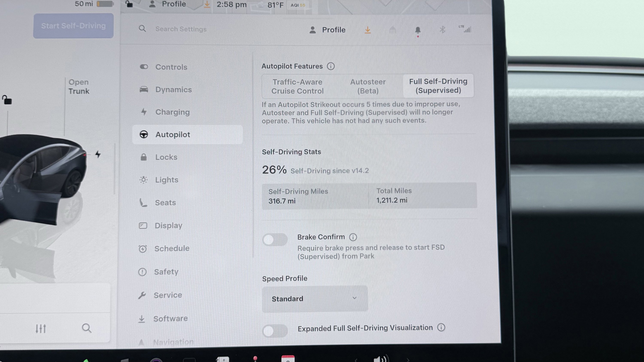
Task: Tap the download arrow in top status bar
Action: click(207, 4)
